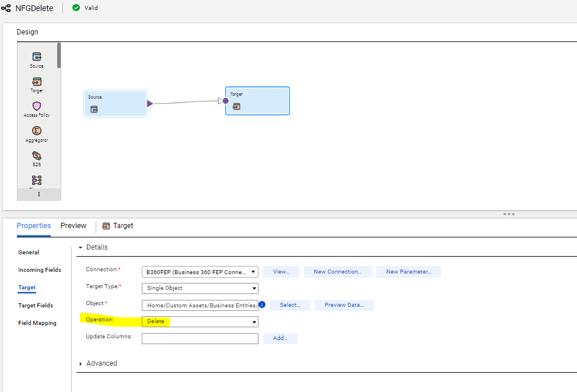Image resolution: width=577 pixels, height=392 pixels.
Task: Click the Operation: label
Action: [x=100, y=320]
